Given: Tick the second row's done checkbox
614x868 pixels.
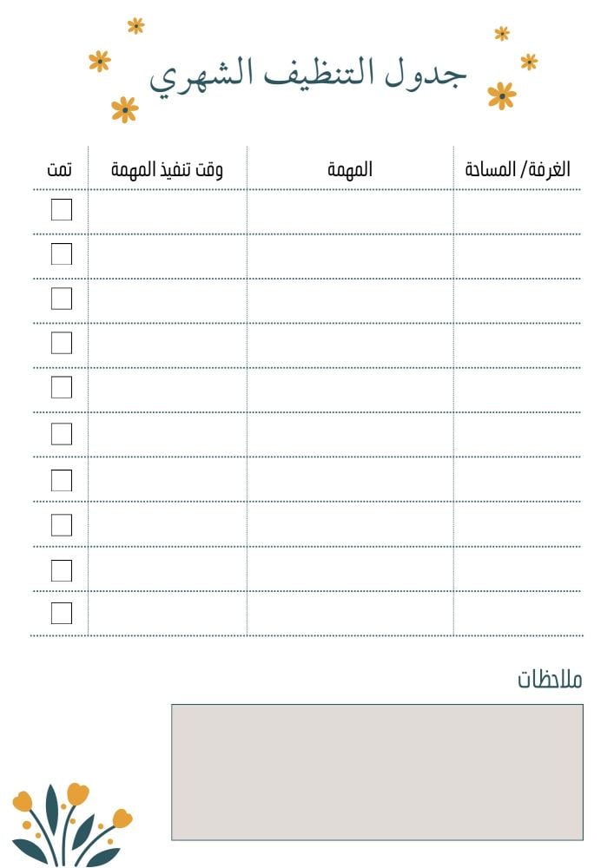Looking at the screenshot, I should coord(62,254).
